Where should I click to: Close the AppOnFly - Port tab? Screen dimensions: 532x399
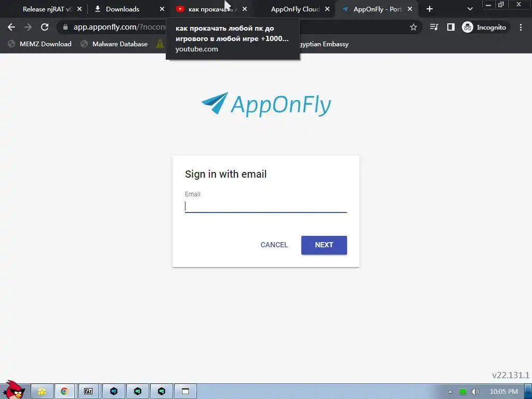tap(410, 9)
